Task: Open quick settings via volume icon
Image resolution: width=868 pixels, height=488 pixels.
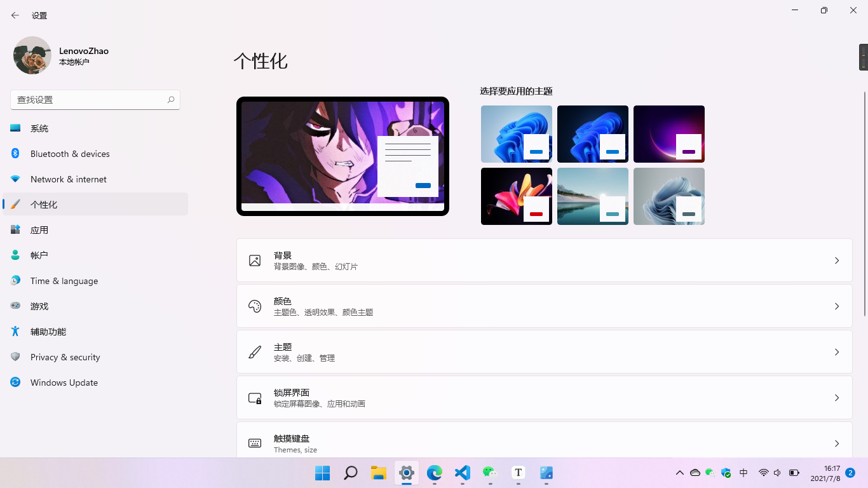Action: pos(777,473)
